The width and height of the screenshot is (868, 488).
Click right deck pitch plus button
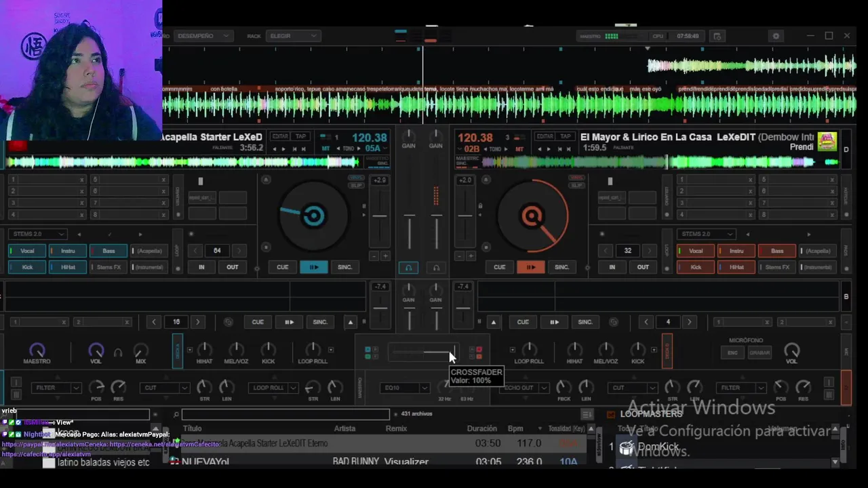(x=471, y=256)
